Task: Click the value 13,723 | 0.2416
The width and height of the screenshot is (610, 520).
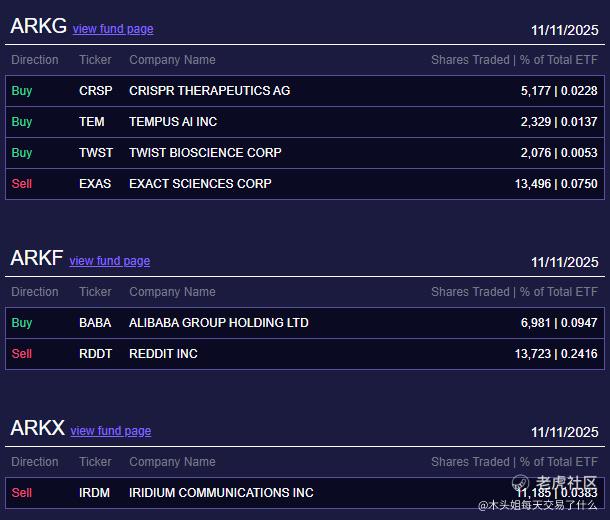Action: [556, 354]
